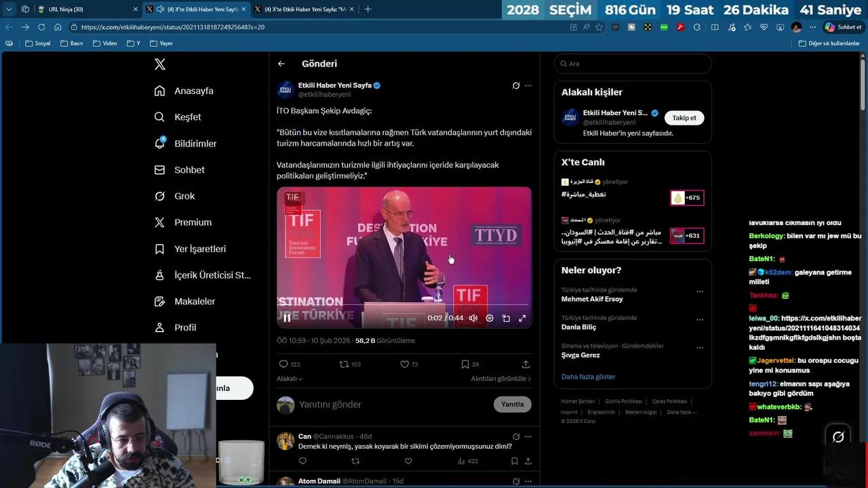This screenshot has width=868, height=488.
Task: Open the Mehmet Akif Ersoy trend
Action: pyautogui.click(x=592, y=300)
